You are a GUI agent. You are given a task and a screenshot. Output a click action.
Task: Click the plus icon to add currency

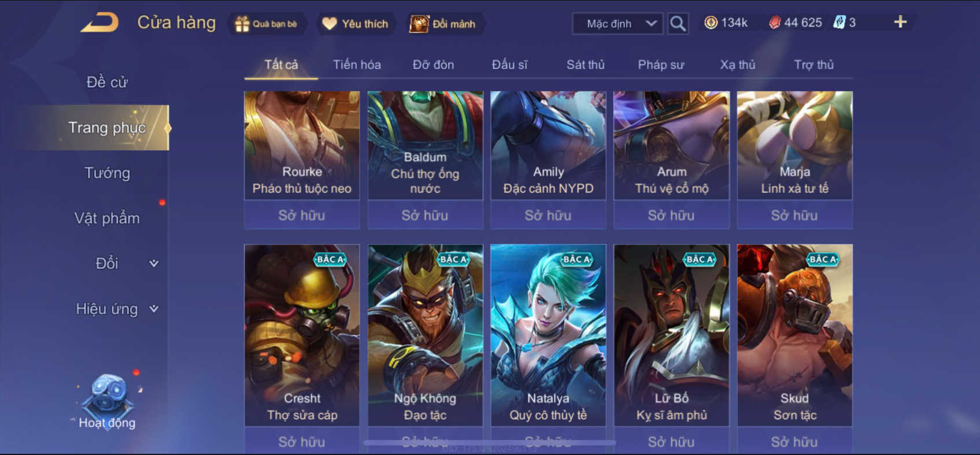900,22
